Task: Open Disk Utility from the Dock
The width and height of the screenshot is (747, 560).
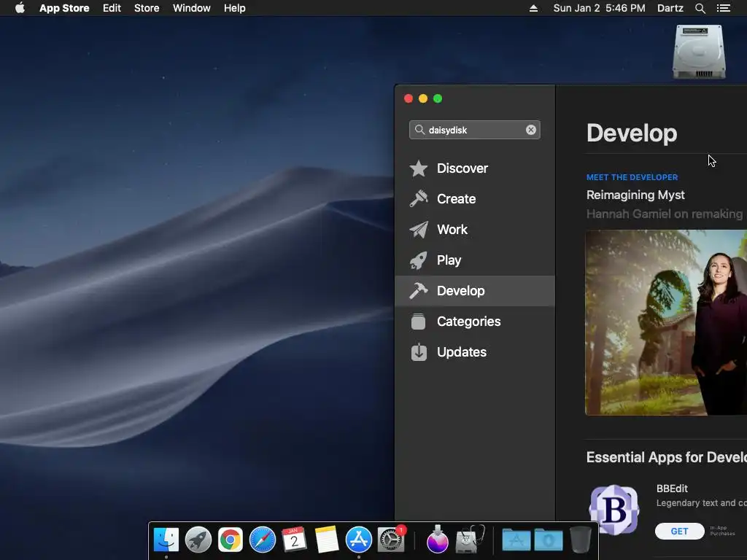Action: pos(470,540)
